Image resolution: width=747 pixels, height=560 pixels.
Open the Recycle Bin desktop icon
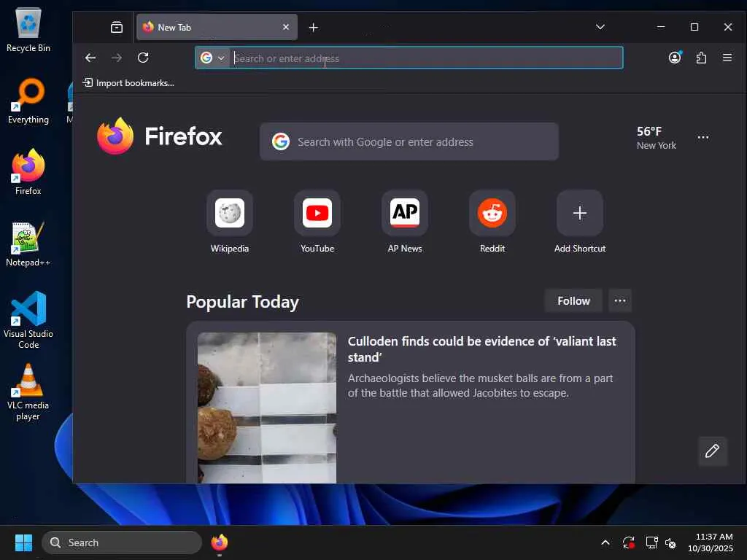pos(28,30)
